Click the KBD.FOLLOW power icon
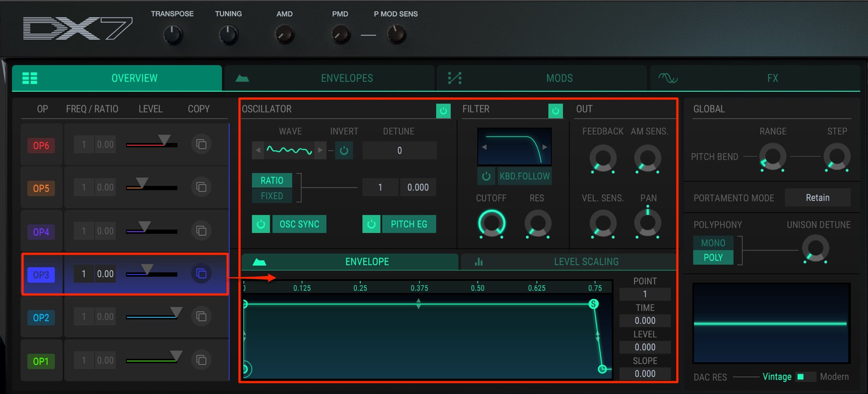This screenshot has width=868, height=394. tap(486, 176)
